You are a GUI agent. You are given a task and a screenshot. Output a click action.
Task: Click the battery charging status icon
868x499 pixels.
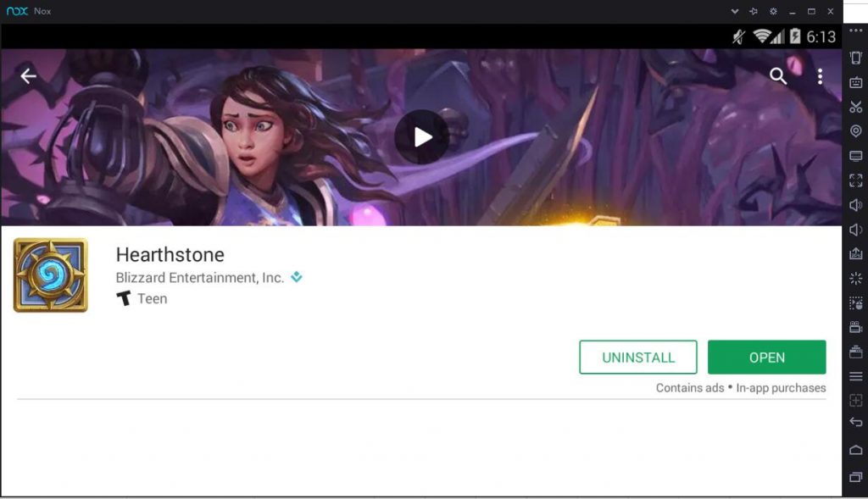pos(795,36)
